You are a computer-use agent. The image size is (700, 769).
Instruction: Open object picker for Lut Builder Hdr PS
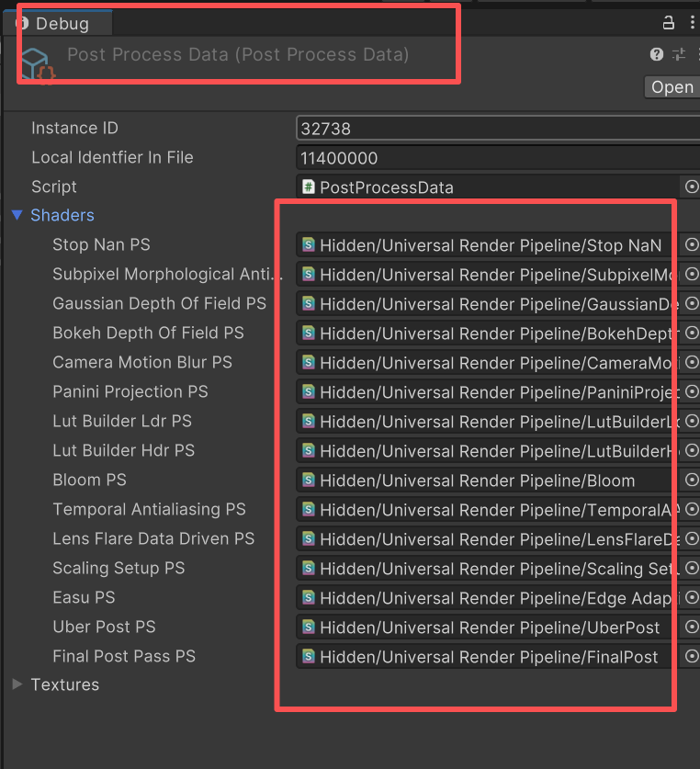coord(691,450)
